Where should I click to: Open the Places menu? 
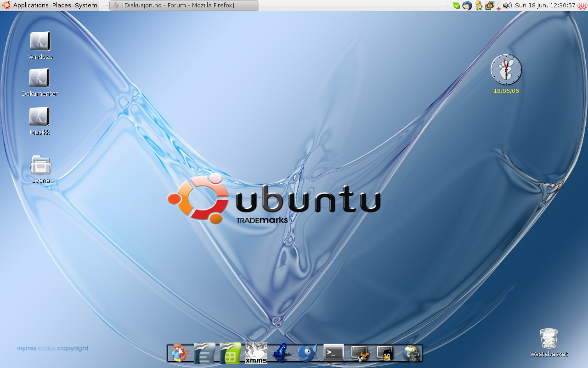(62, 6)
